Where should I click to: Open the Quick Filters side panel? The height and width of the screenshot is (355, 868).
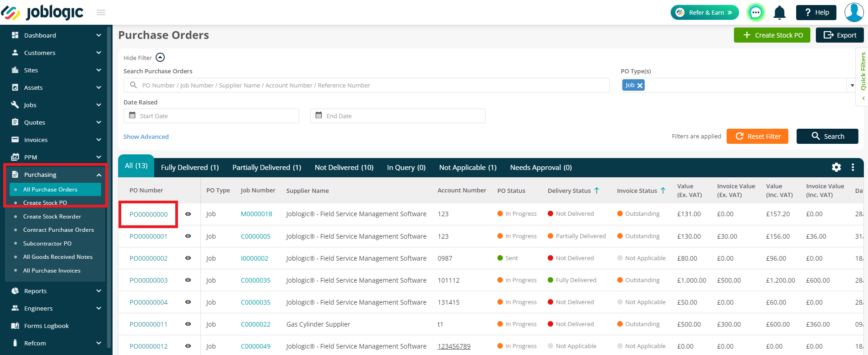pos(863,76)
